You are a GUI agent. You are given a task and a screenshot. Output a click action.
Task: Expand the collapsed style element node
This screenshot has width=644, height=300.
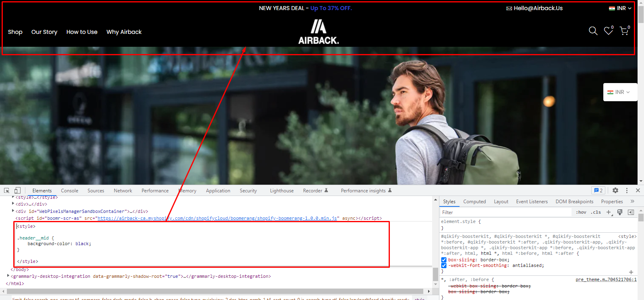click(13, 197)
